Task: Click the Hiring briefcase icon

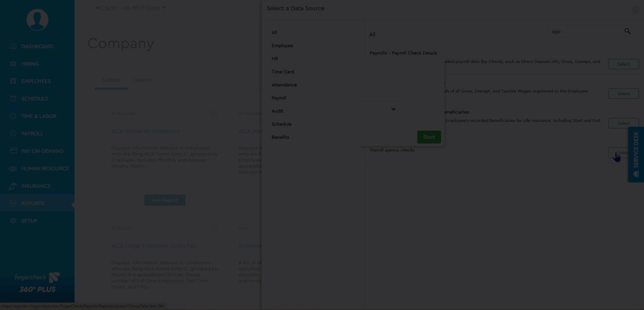Action: point(13,64)
